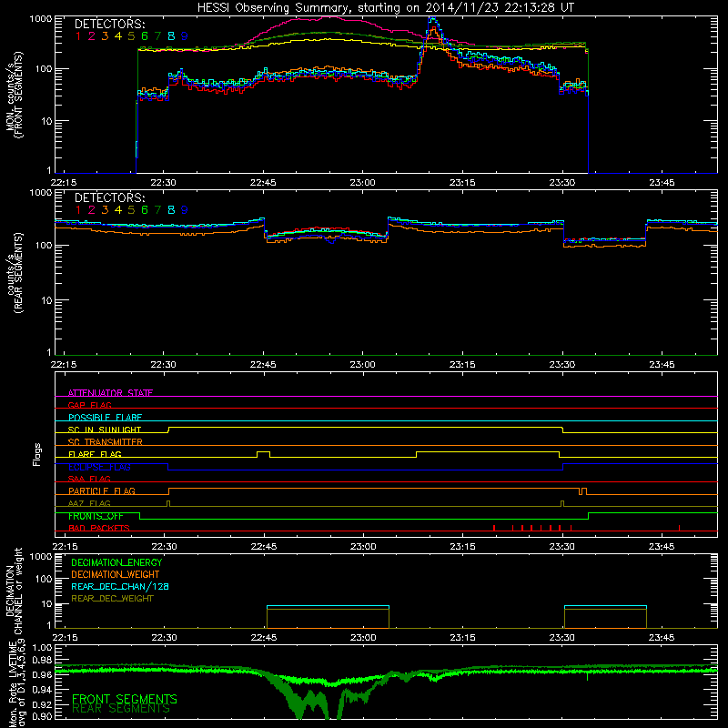Select the SC_TRANSMITTER flag label
This screenshot has width=728, height=728.
105,441
